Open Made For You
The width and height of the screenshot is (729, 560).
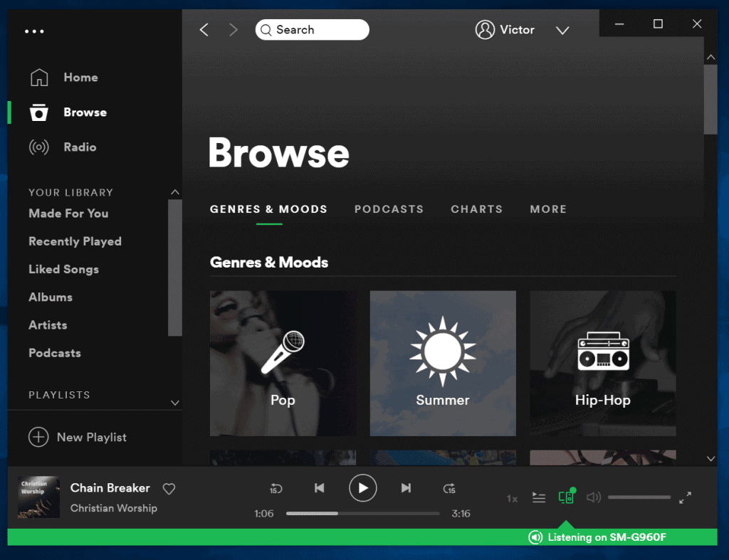(x=68, y=213)
